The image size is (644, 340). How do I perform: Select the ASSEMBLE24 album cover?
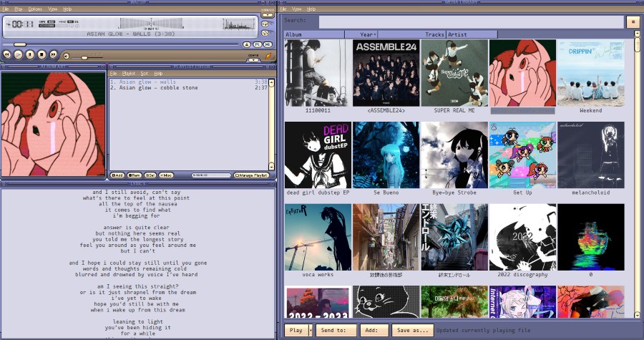click(x=386, y=73)
